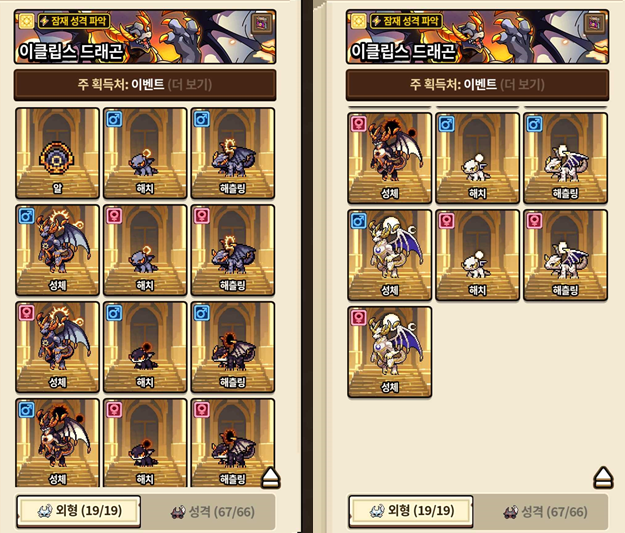Click the sun icon in left panel banner
This screenshot has width=625, height=533.
pos(26,21)
